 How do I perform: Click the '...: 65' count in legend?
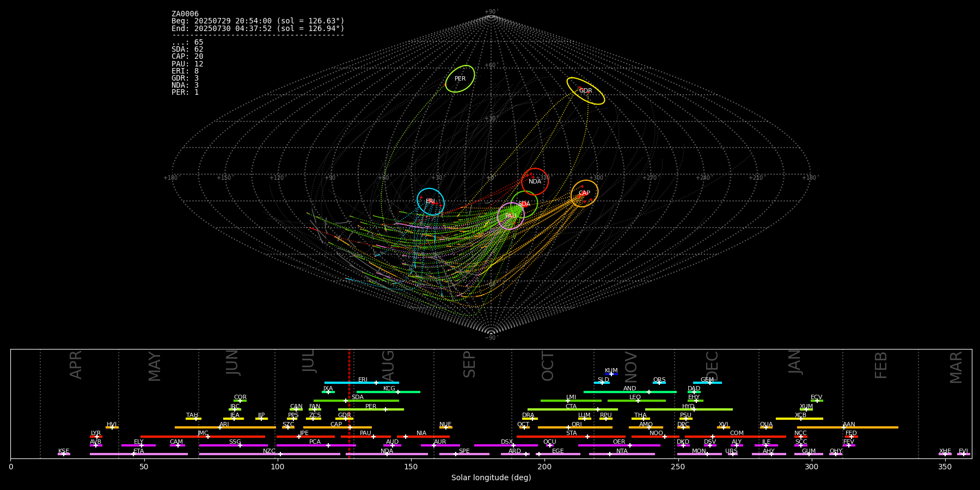[x=187, y=42]
